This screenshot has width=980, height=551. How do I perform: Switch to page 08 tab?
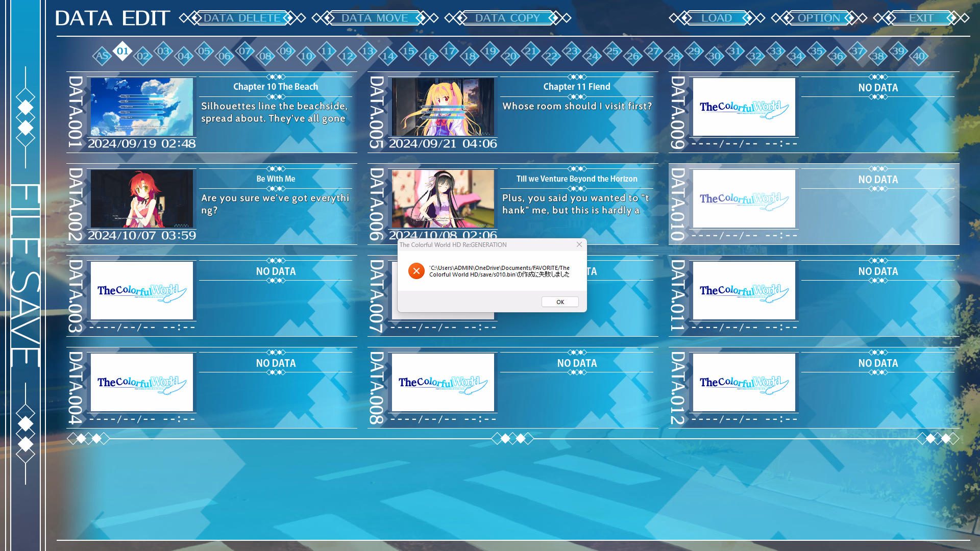coord(265,56)
